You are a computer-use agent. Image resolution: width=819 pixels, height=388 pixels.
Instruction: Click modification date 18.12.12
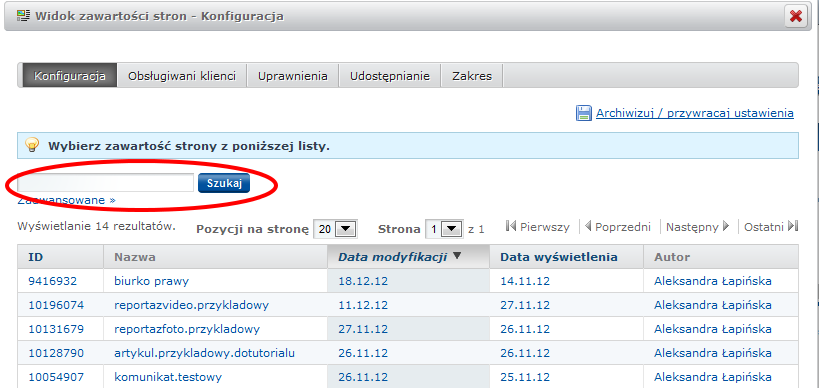363,281
